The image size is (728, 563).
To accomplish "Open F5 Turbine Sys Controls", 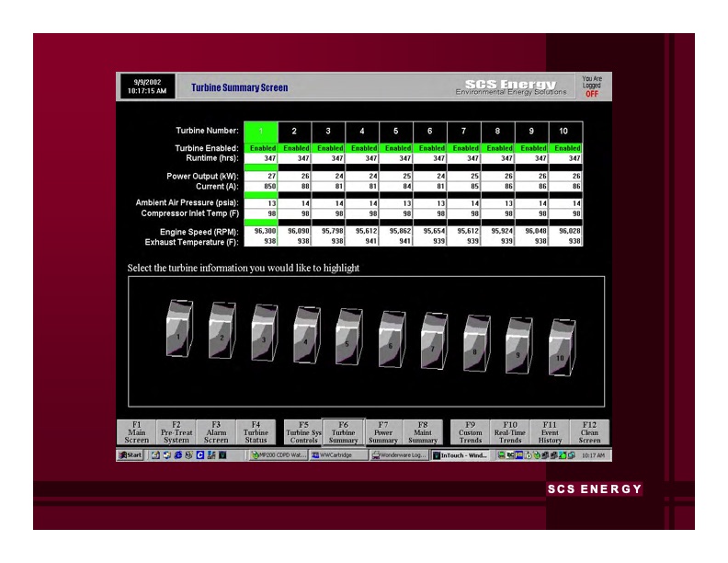I will [303, 432].
